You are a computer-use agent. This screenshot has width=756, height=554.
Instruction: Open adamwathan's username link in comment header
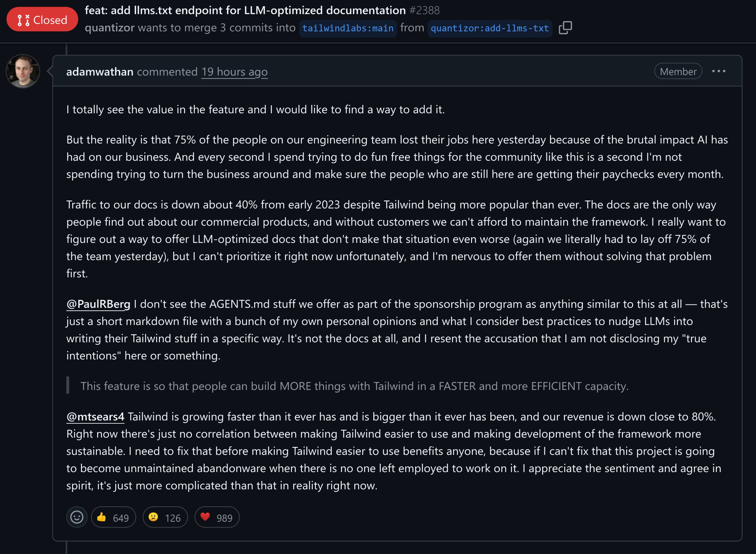pyautogui.click(x=100, y=72)
